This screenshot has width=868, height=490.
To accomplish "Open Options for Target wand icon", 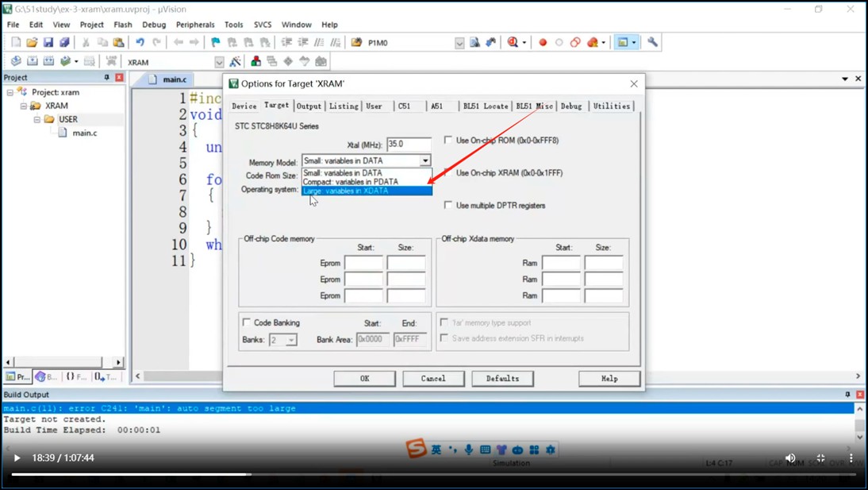I will click(236, 62).
